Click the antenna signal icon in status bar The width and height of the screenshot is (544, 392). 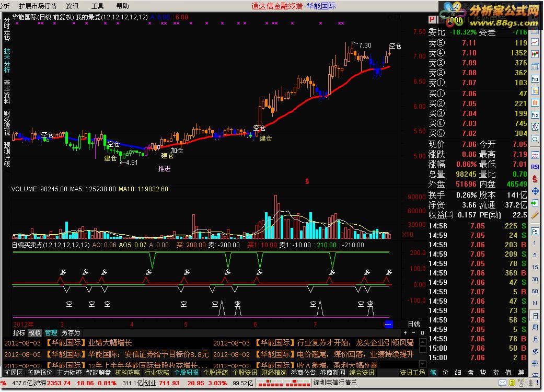[x=521, y=383]
